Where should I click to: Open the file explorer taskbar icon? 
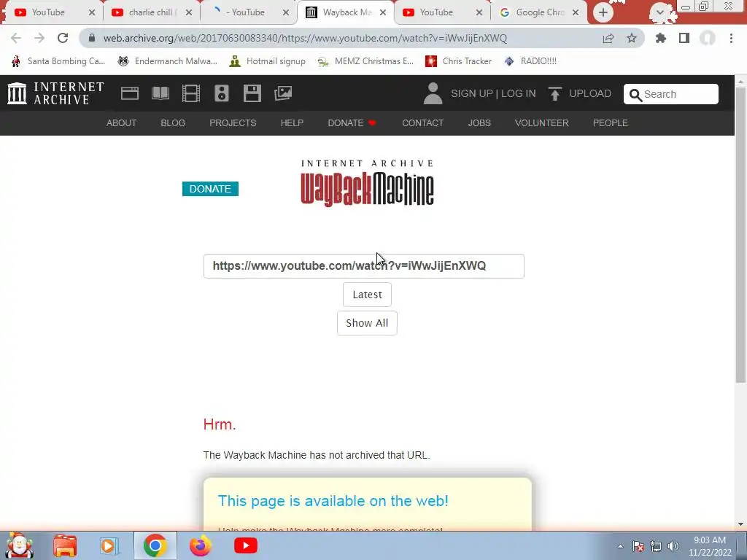point(65,545)
